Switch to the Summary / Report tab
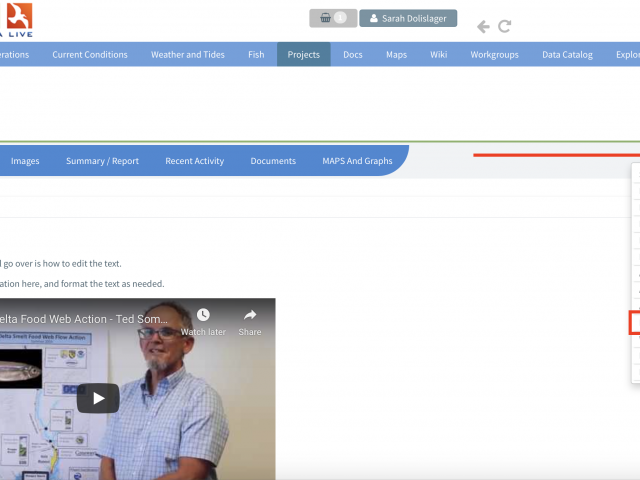Image resolution: width=640 pixels, height=480 pixels. tap(102, 161)
